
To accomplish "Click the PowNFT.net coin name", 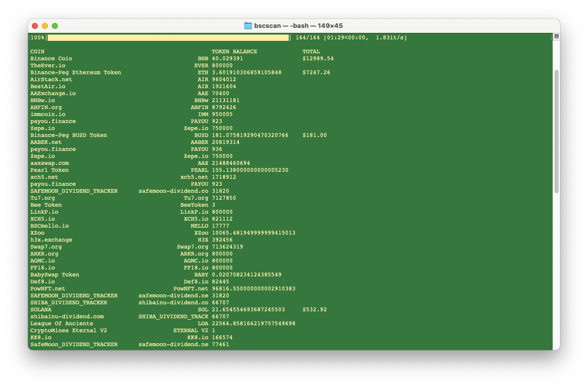I will click(48, 289).
